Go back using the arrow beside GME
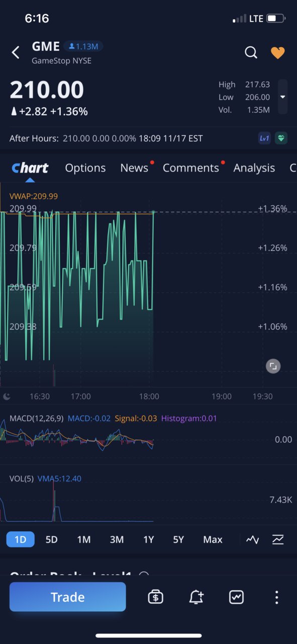 (16, 52)
